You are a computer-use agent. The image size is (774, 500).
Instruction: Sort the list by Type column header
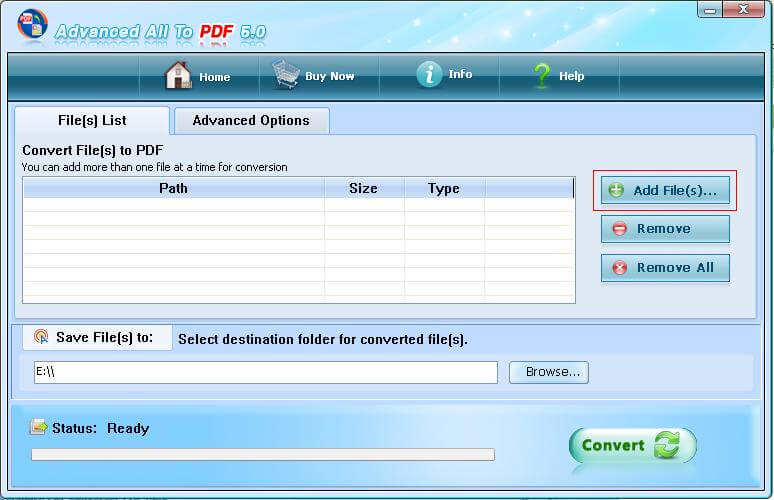[x=444, y=189]
